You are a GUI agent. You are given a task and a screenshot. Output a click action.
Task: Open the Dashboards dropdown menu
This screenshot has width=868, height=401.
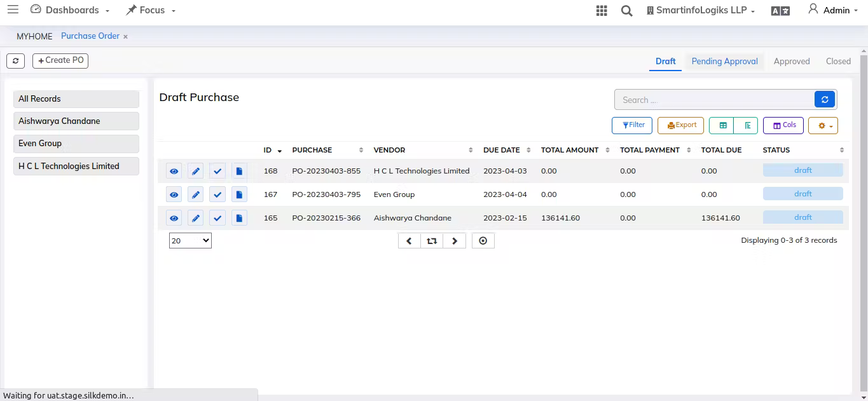pos(70,10)
